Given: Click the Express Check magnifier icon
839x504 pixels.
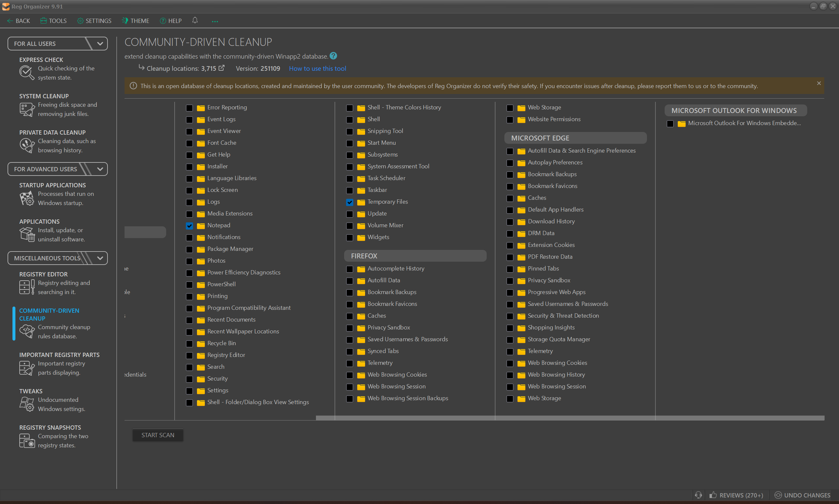Looking at the screenshot, I should [x=27, y=73].
